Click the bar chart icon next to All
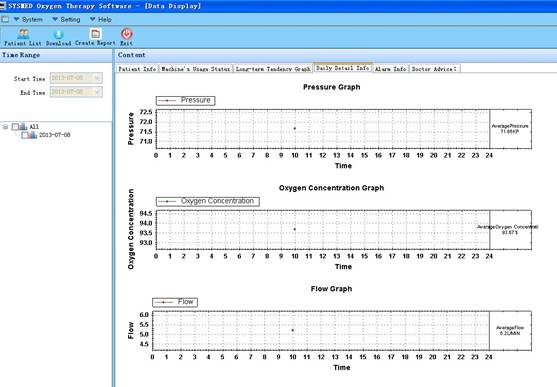This screenshot has height=387, width=557. [23, 127]
